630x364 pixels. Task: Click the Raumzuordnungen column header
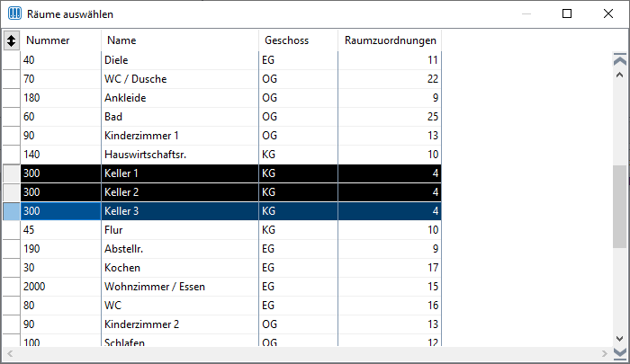[x=390, y=40]
